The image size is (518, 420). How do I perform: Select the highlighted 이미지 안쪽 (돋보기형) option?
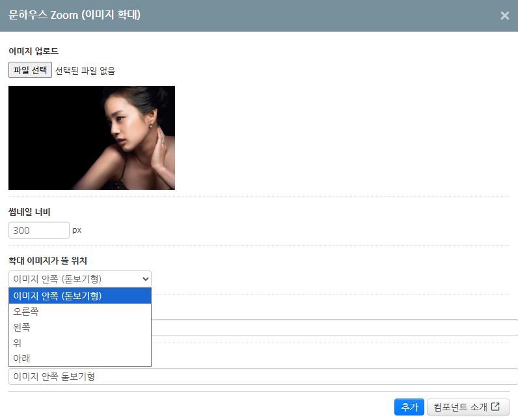tap(80, 296)
